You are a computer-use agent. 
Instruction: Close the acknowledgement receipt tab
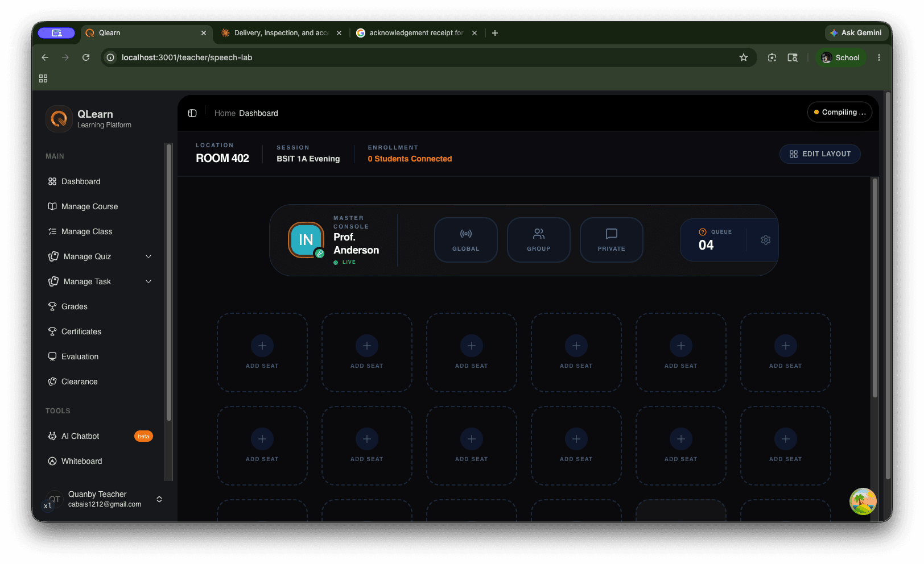475,33
